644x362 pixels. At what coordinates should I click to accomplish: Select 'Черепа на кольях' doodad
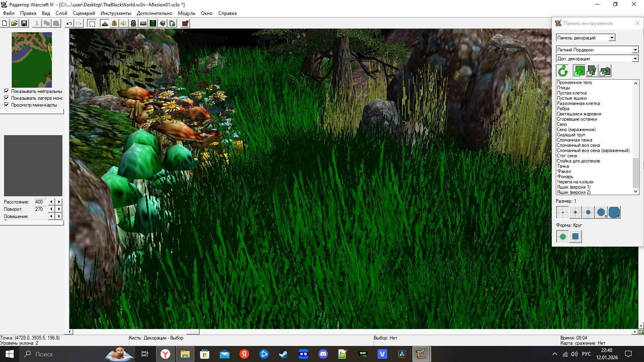tap(575, 182)
